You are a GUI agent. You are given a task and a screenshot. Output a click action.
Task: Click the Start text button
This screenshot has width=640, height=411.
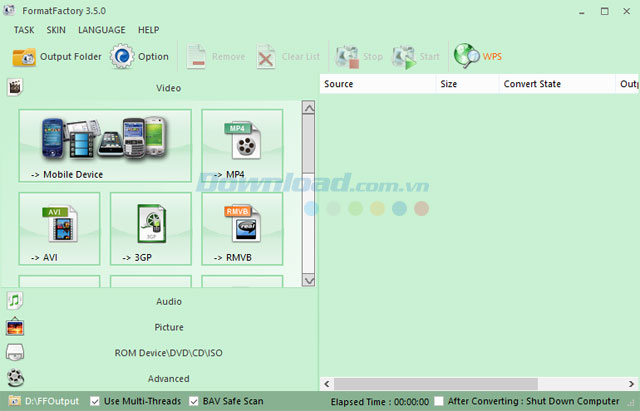tap(429, 56)
